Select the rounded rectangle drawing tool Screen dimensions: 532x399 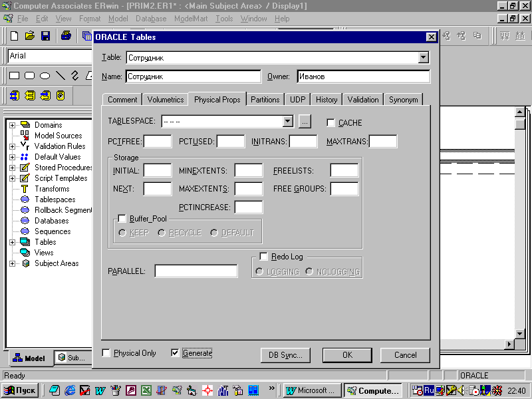tap(29, 75)
